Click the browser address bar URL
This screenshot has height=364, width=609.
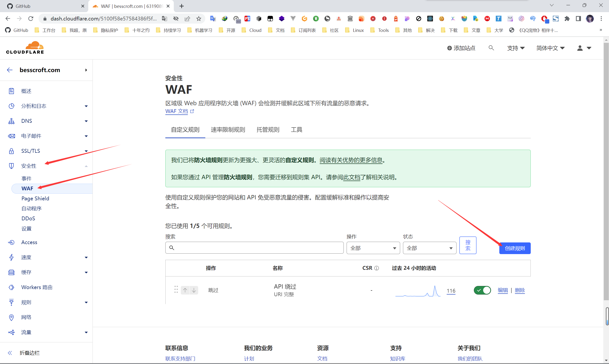point(103,19)
